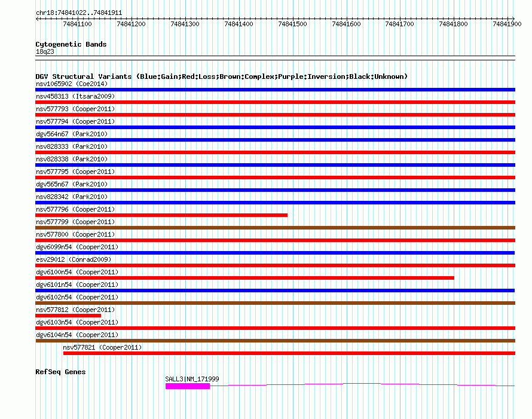Click ruler position 74841600
This screenshot has width=532, height=419.
click(x=346, y=24)
